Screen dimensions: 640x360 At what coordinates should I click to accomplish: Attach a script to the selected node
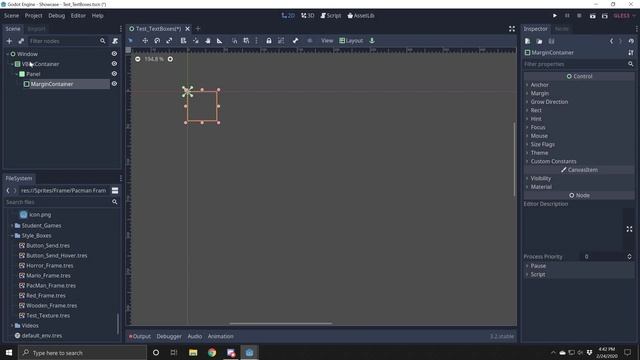(115, 41)
